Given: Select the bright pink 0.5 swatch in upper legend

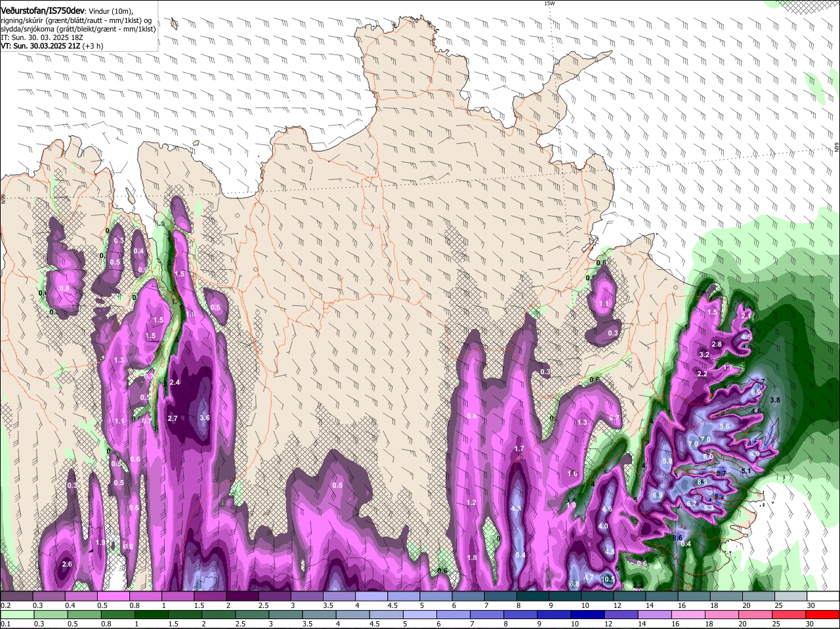Looking at the screenshot, I should click(x=113, y=596).
